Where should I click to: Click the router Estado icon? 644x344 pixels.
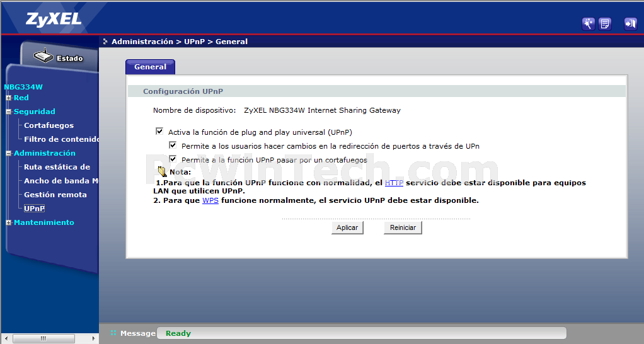(x=43, y=56)
